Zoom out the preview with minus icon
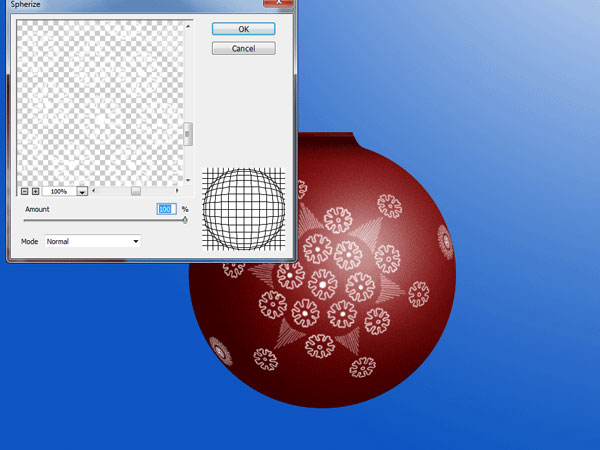This screenshot has width=600, height=450. pos(24,191)
